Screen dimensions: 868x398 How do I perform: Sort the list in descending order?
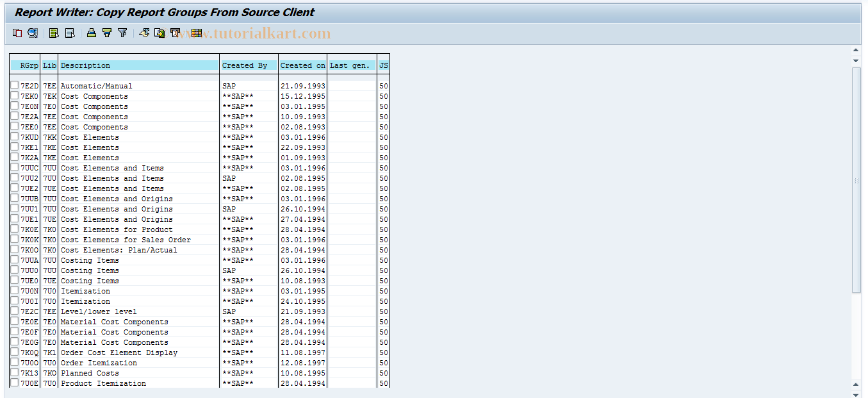click(x=106, y=33)
